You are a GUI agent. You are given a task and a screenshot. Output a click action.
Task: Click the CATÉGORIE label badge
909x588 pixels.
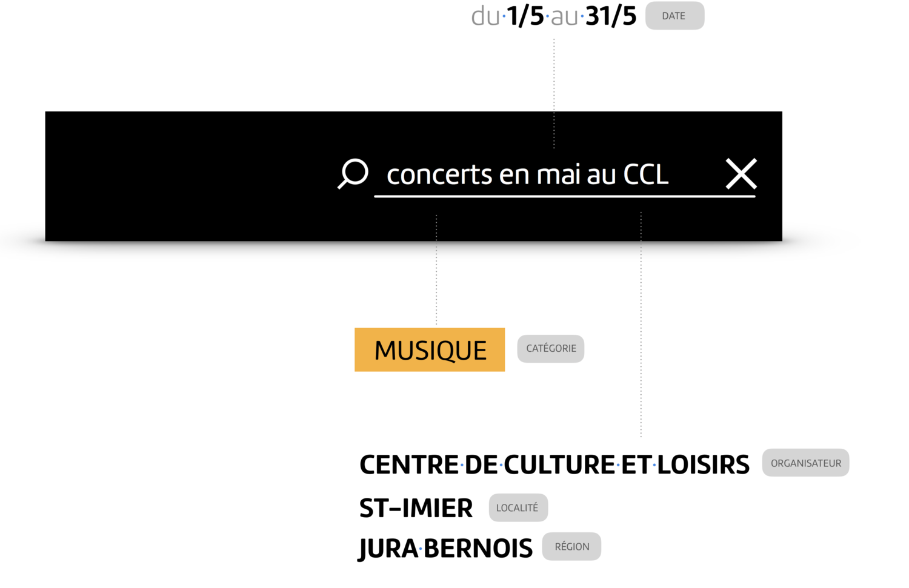point(551,349)
